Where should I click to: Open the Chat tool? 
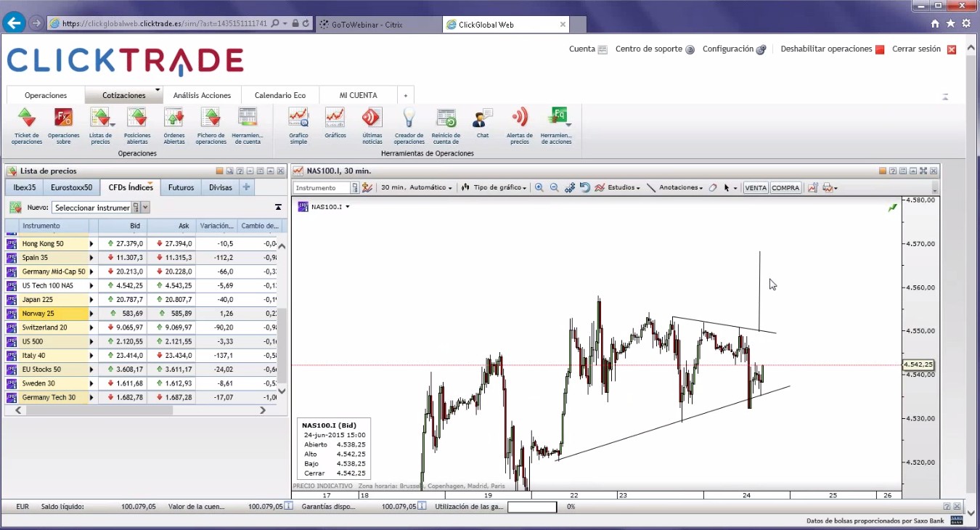point(483,123)
